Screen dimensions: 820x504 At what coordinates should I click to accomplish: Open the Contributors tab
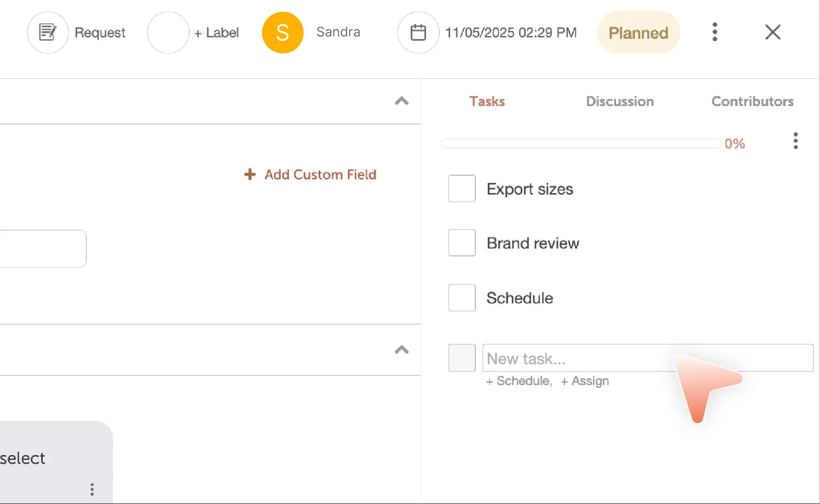click(753, 101)
